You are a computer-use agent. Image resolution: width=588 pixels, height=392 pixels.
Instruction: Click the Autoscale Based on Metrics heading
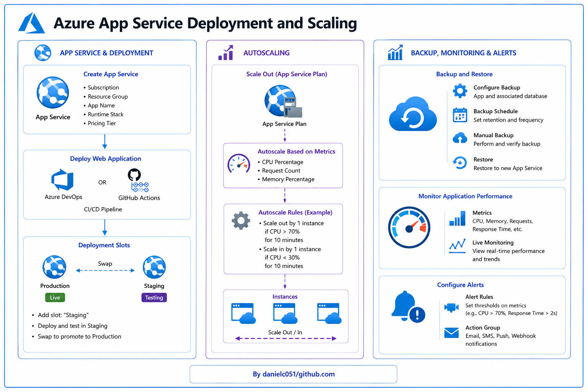tap(296, 152)
